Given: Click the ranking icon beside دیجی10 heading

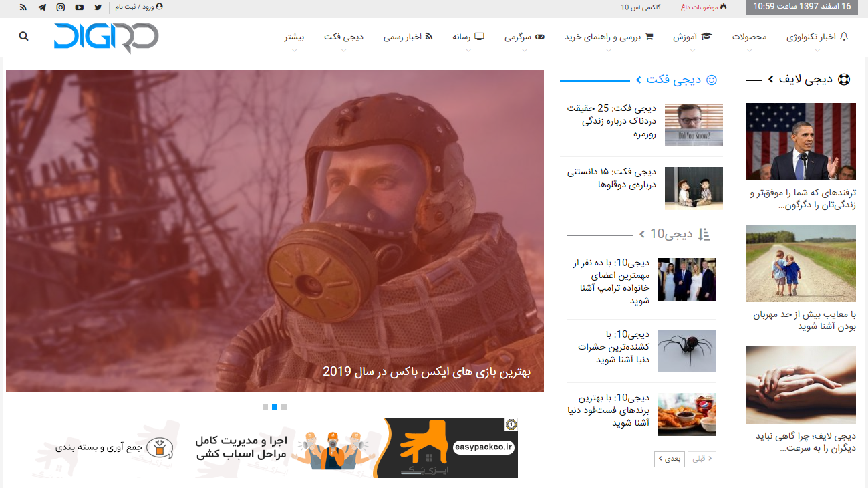Looking at the screenshot, I should tap(704, 235).
